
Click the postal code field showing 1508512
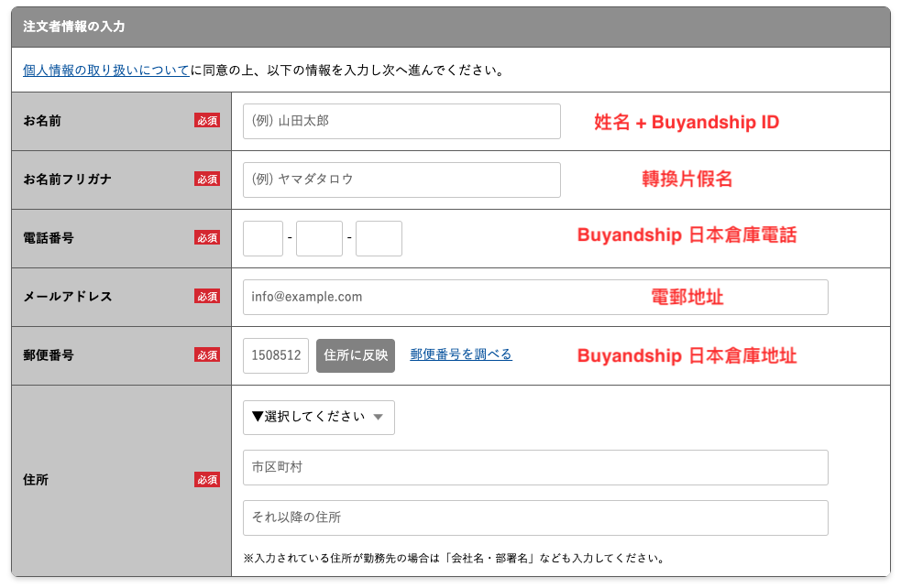[x=276, y=355]
